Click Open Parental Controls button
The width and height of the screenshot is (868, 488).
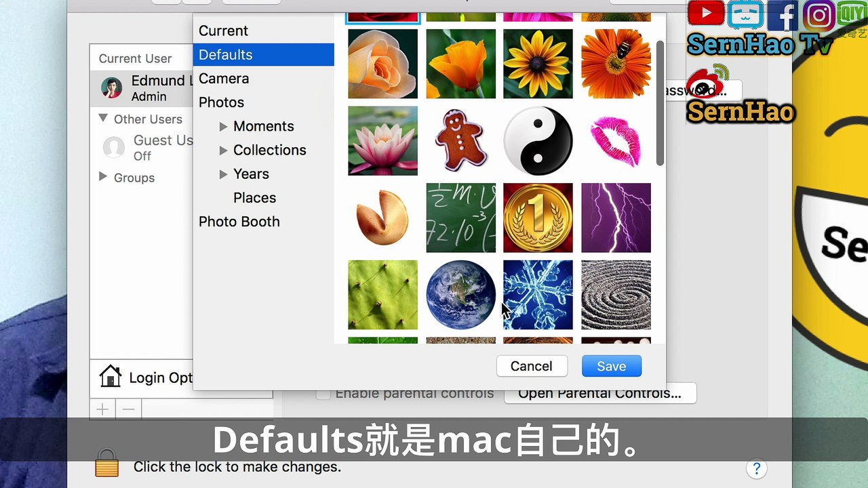coord(600,393)
